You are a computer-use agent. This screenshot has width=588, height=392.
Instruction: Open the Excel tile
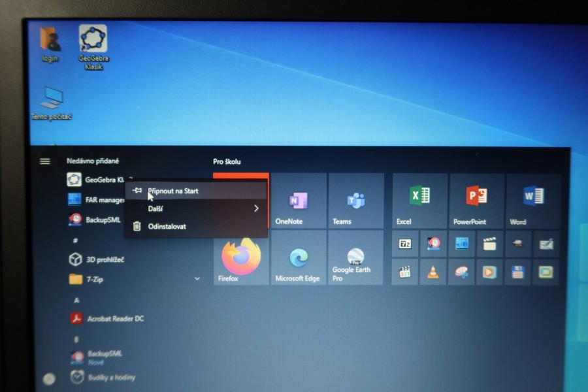419,201
